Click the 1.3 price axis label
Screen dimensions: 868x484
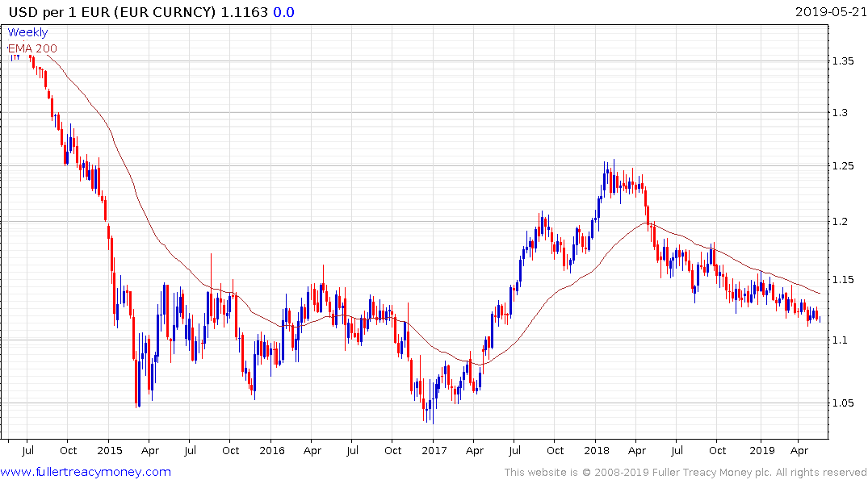point(840,113)
